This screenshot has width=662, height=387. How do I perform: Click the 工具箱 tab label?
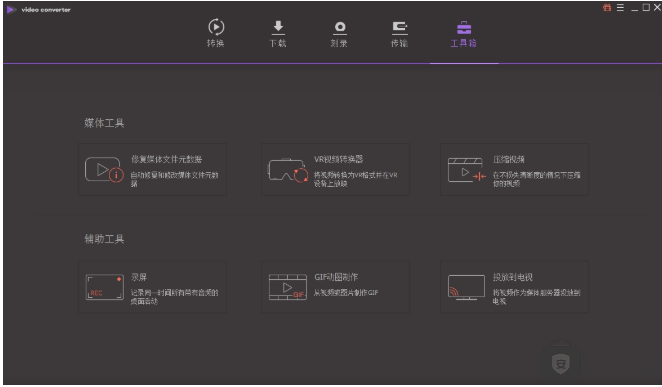[464, 43]
